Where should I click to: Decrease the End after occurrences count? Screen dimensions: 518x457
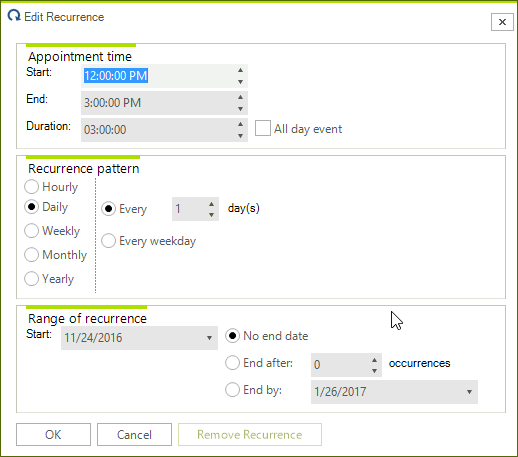(x=374, y=371)
